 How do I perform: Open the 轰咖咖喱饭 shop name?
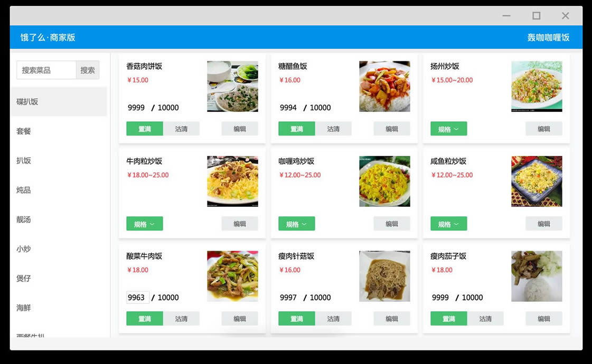point(548,37)
